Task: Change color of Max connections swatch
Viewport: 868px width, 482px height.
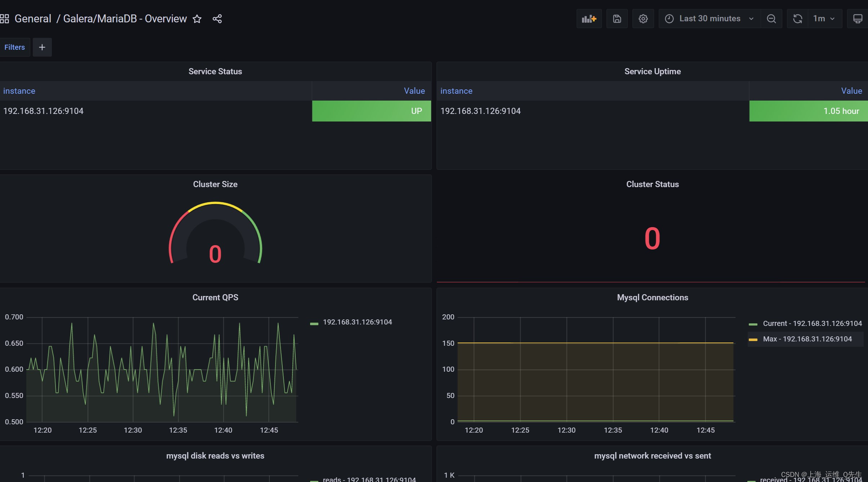Action: point(753,340)
